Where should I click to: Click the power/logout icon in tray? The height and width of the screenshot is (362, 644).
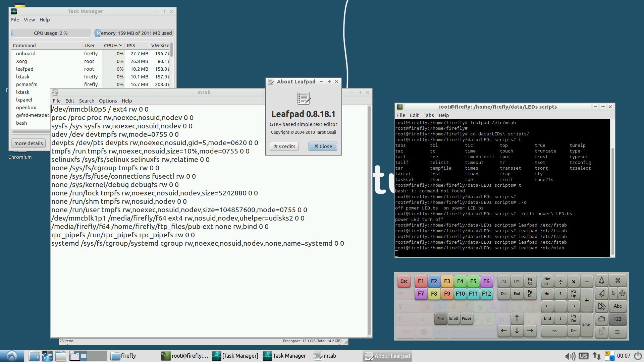coord(638,356)
